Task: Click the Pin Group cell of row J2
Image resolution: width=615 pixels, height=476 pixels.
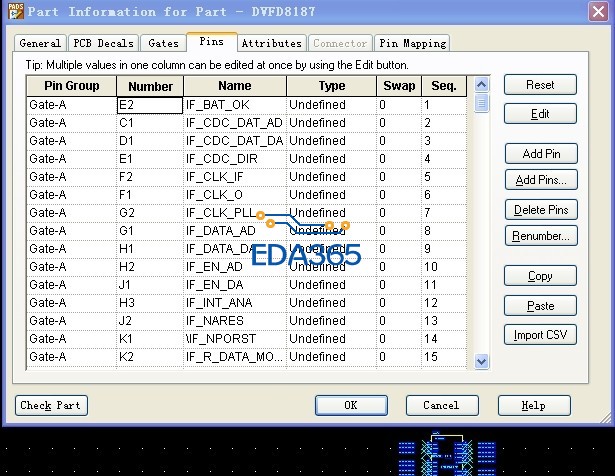Action: 71,321
